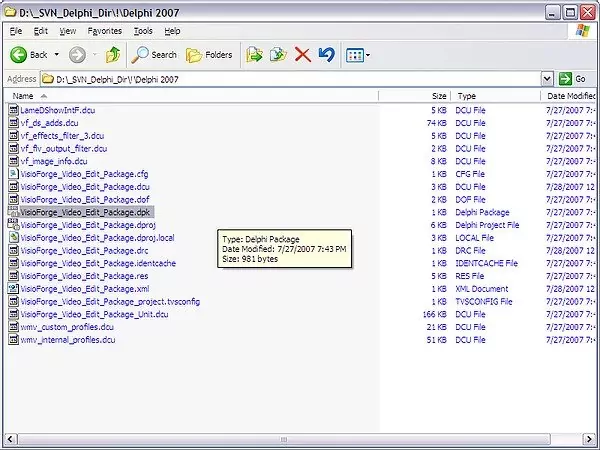The image size is (600, 450).
Task: Click the Windows flag logo
Action: 582,30
